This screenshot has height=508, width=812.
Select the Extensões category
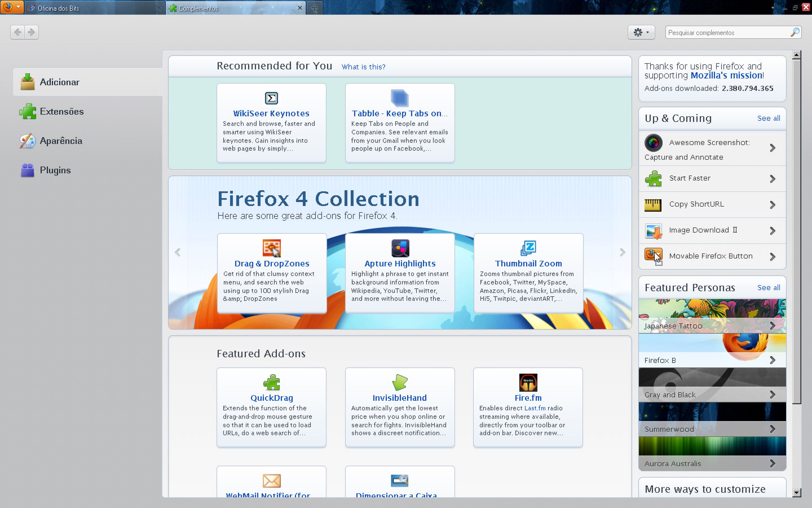pos(61,112)
